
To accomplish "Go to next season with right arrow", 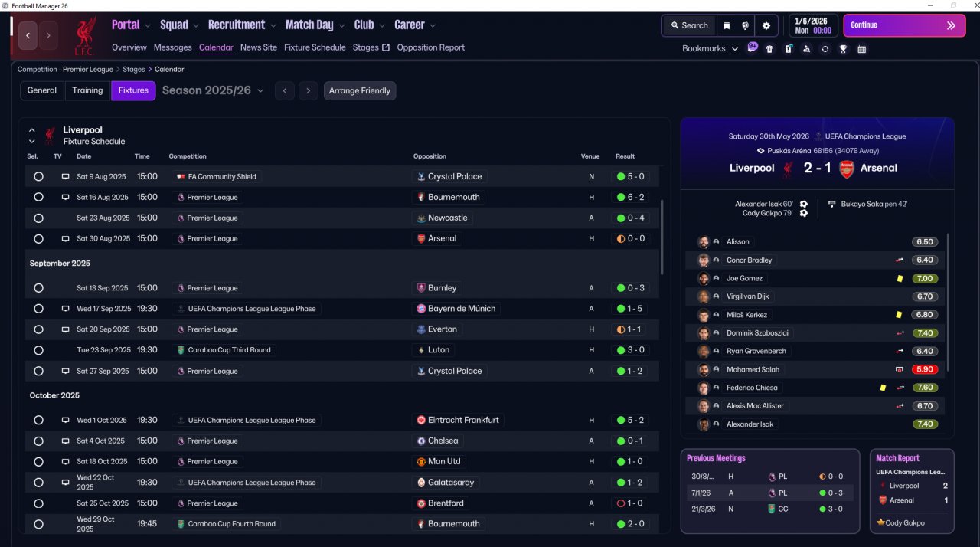I will [308, 90].
